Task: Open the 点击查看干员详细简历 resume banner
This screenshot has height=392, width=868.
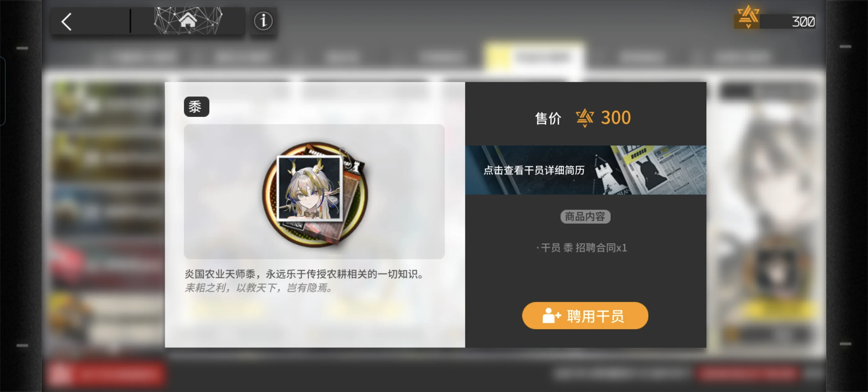Action: [x=586, y=170]
